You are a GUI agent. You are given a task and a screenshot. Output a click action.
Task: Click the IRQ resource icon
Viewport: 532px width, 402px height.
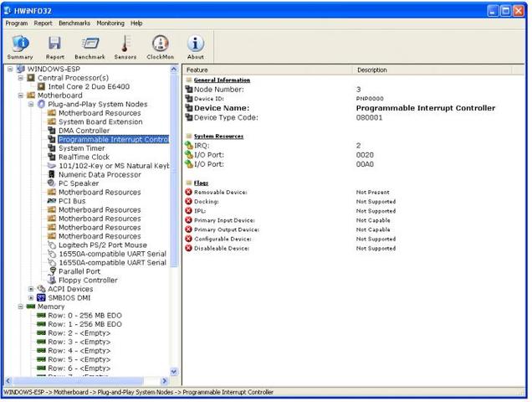pos(189,146)
